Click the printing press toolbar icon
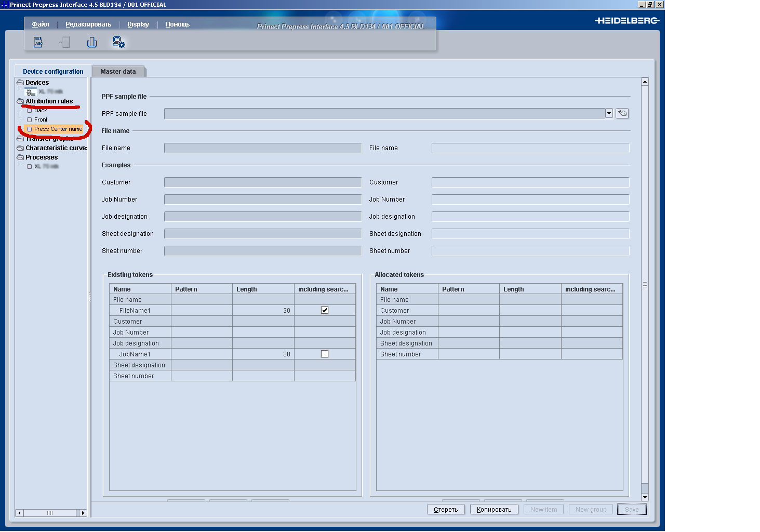 click(x=92, y=42)
